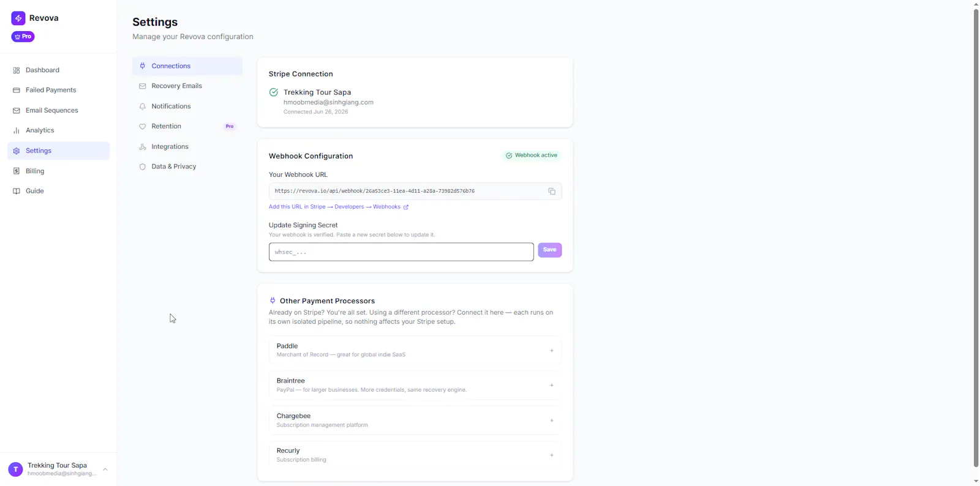Click the Connected Jun 26, 2026 text
Image resolution: width=980 pixels, height=486 pixels.
[x=315, y=112]
